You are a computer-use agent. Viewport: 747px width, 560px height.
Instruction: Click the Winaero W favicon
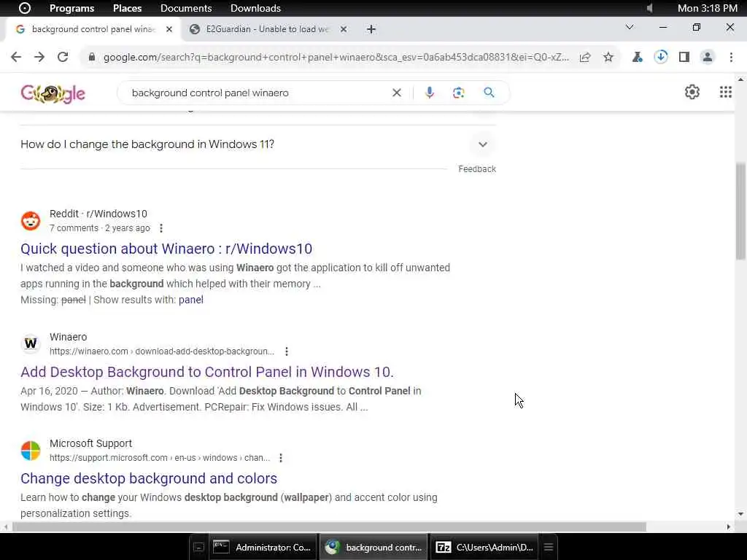(31, 343)
